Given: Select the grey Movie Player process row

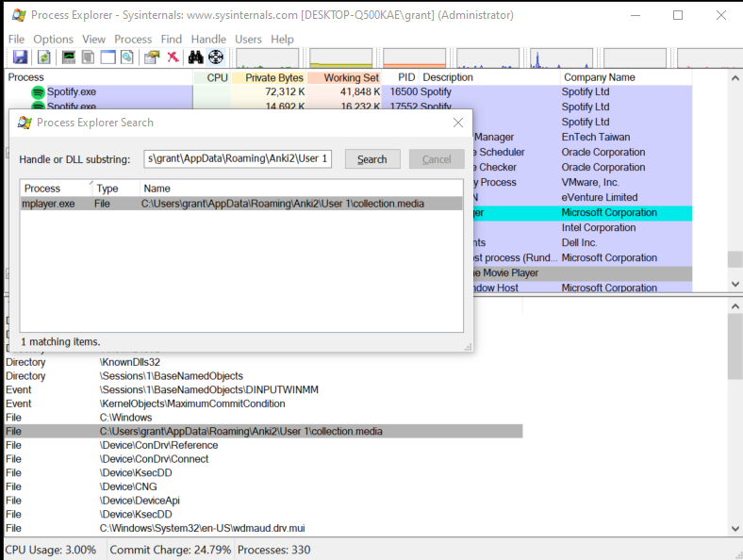Looking at the screenshot, I should point(583,272).
